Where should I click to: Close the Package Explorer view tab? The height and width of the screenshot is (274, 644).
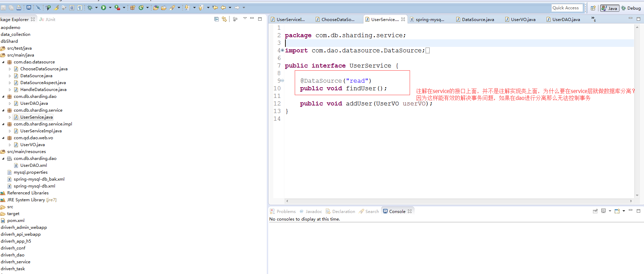(x=33, y=19)
